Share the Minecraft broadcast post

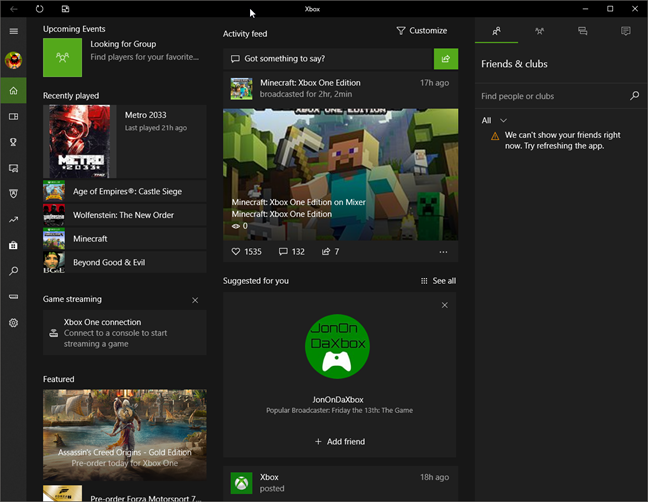click(x=330, y=252)
